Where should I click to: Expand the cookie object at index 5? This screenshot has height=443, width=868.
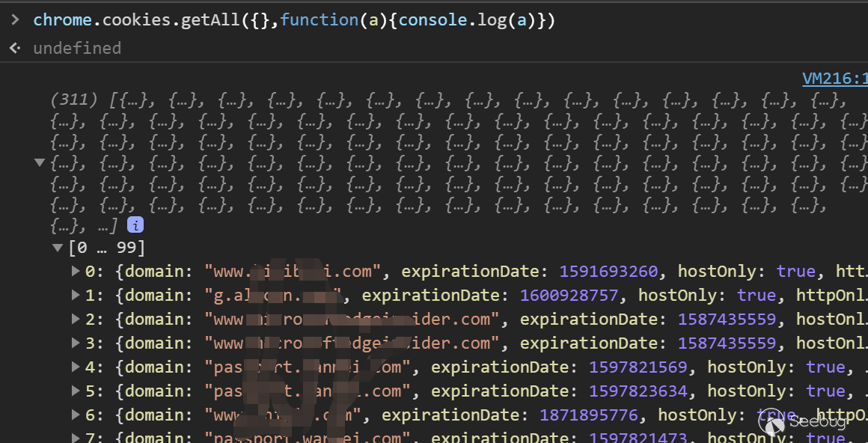[75, 391]
